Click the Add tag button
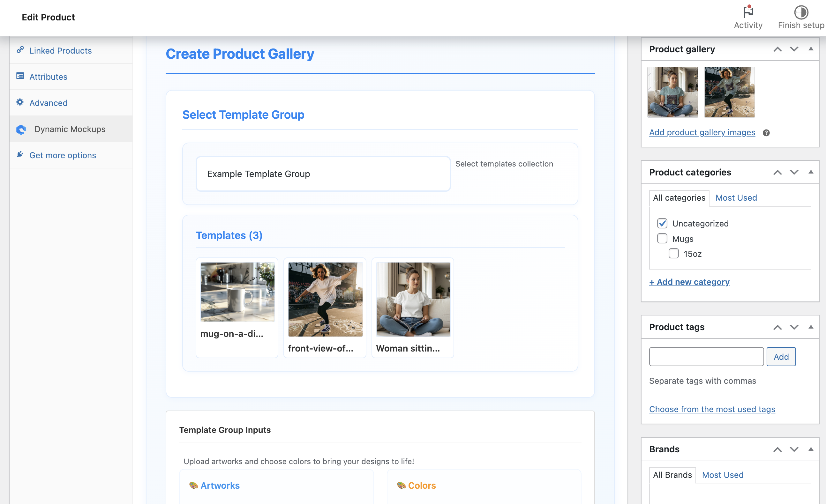This screenshot has height=504, width=826. tap(781, 357)
